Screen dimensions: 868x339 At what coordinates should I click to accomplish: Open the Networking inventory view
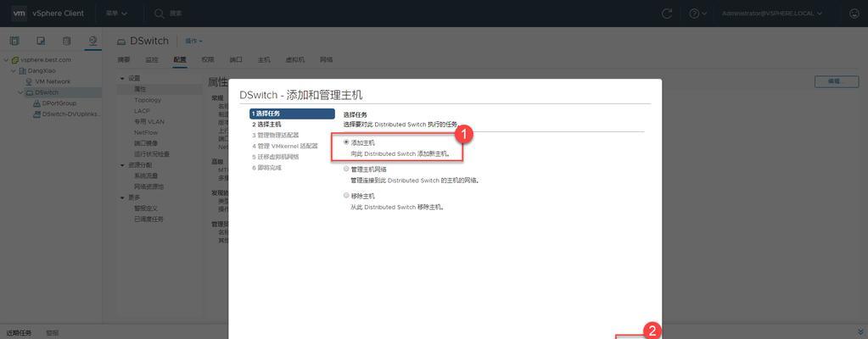[x=93, y=41]
